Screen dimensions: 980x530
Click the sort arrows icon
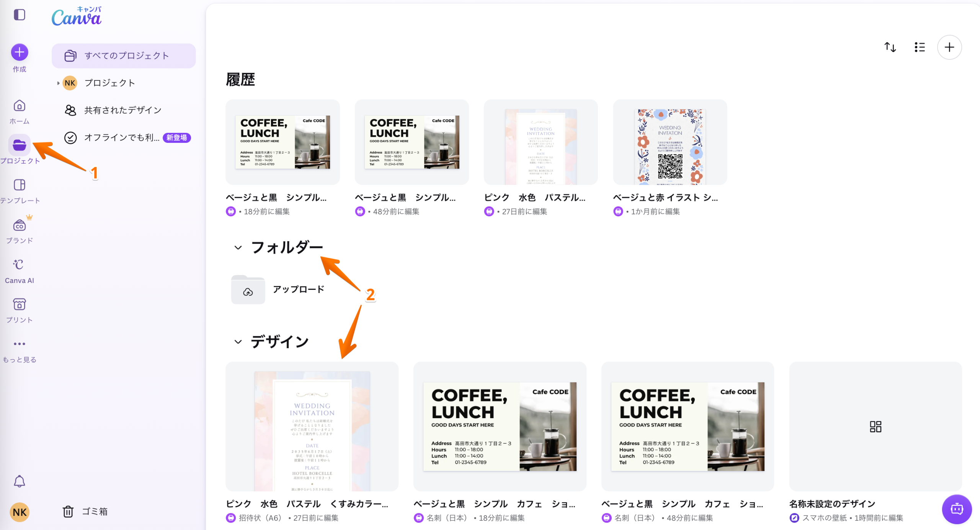click(x=890, y=47)
